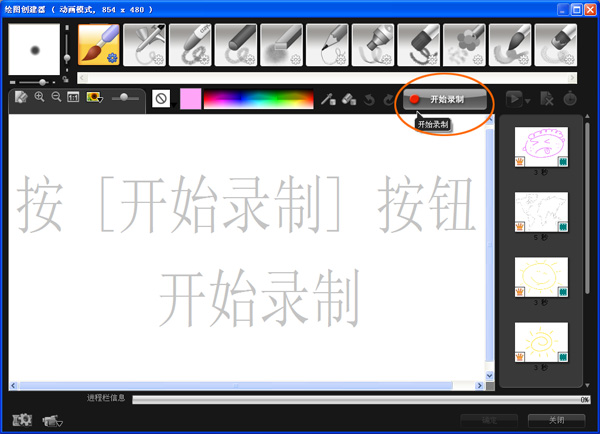Click the 确定 OK button
The image size is (600, 434).
coord(489,421)
